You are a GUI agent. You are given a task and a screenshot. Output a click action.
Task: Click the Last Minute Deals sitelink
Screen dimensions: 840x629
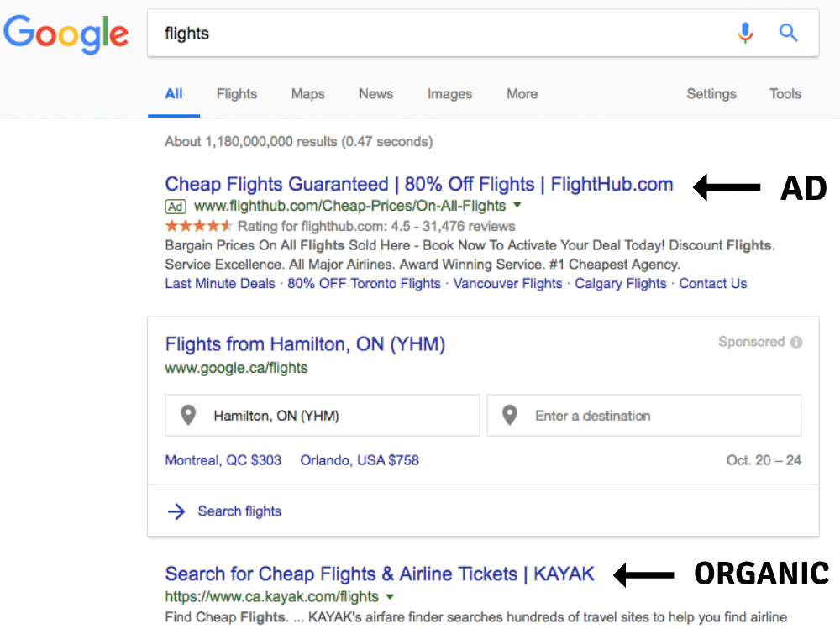coord(219,283)
